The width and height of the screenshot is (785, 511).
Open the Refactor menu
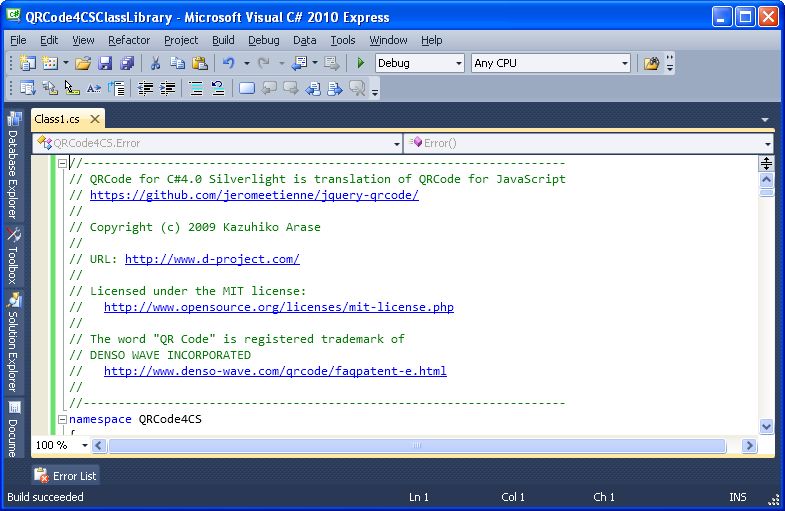(x=129, y=40)
